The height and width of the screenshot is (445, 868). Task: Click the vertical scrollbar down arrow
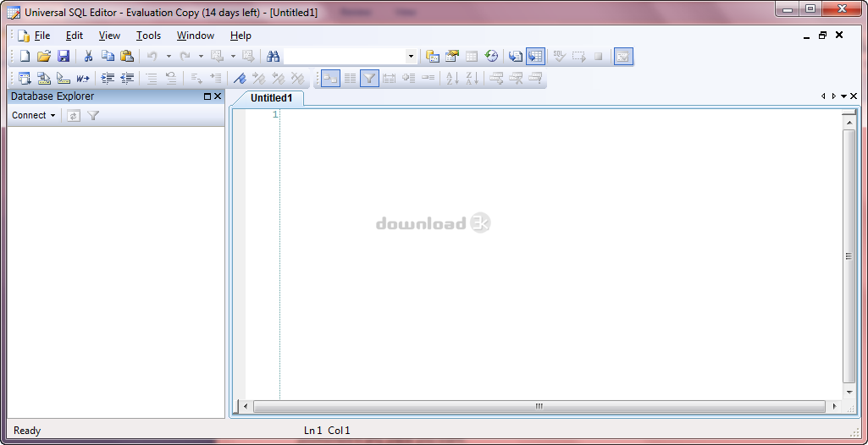(x=849, y=392)
